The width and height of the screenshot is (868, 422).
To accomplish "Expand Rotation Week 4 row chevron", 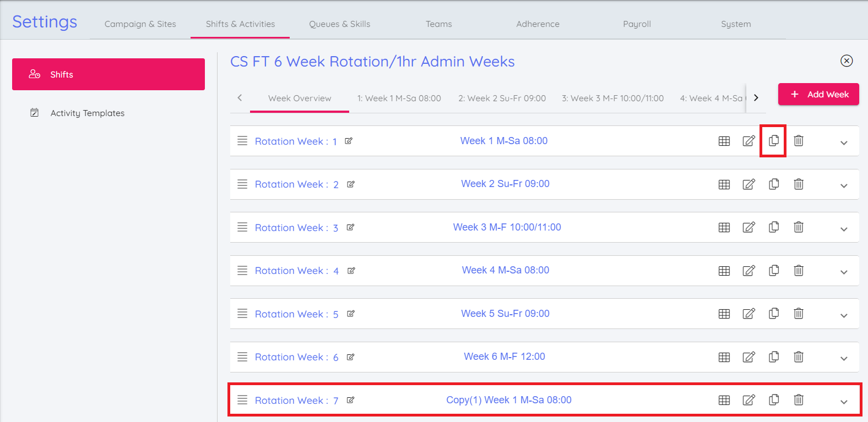I will tap(843, 272).
